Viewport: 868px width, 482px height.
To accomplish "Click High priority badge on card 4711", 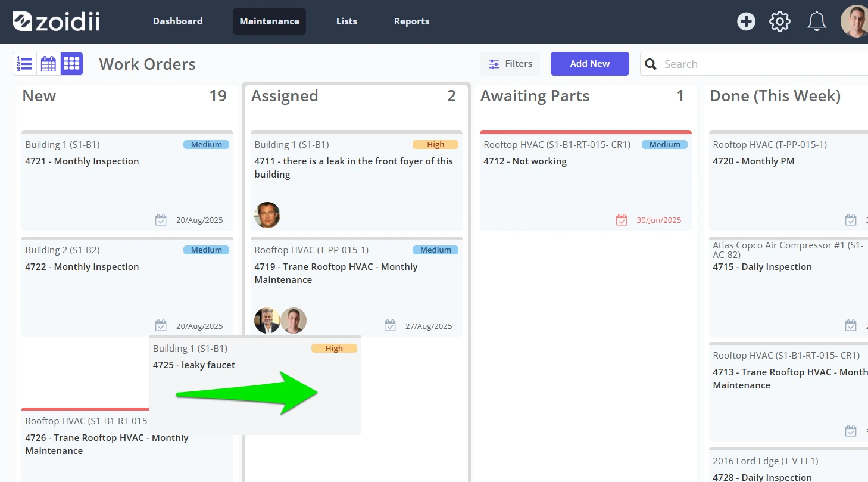I will pyautogui.click(x=435, y=144).
